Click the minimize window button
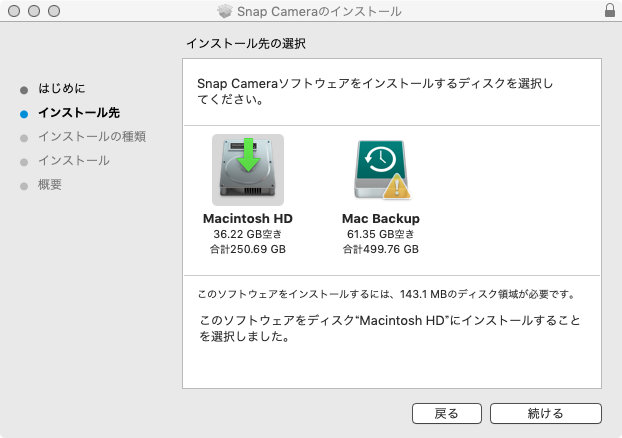This screenshot has height=438, width=622. tap(34, 11)
